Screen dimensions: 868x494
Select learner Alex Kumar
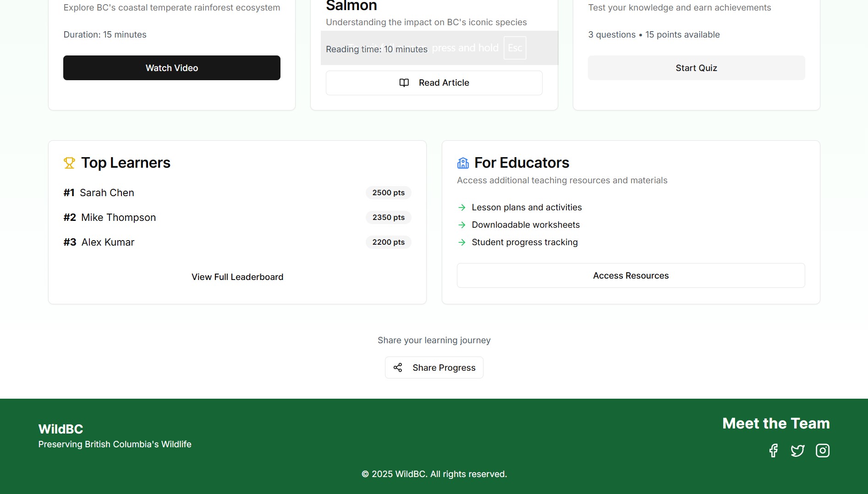108,242
